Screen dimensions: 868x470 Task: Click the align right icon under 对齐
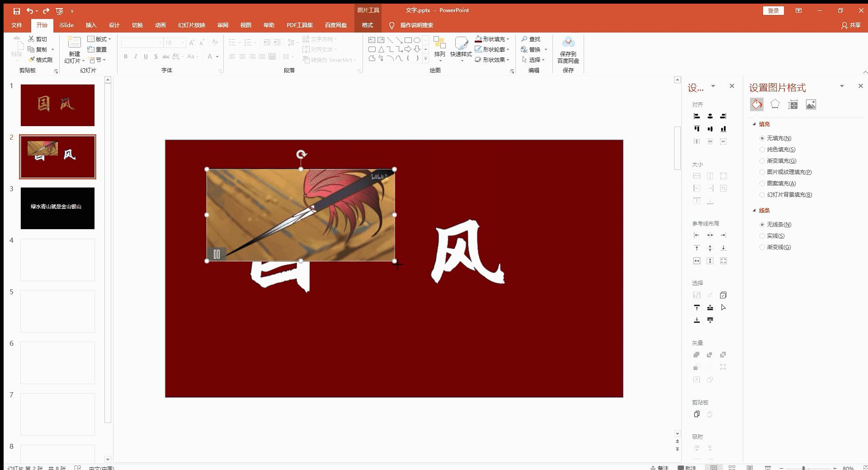click(x=723, y=116)
